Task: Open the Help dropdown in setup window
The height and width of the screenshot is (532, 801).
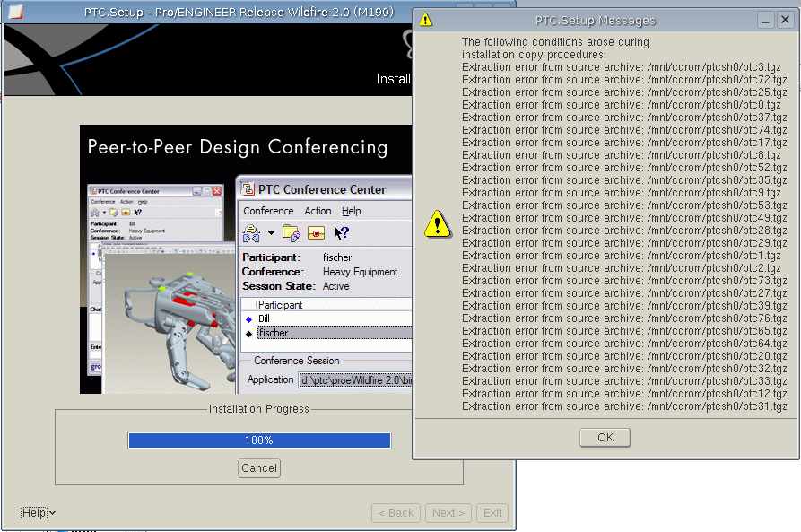Action: click(38, 512)
